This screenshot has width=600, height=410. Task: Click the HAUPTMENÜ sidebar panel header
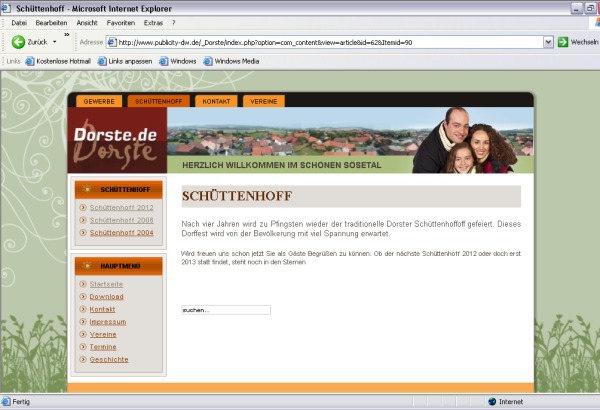[x=119, y=266]
